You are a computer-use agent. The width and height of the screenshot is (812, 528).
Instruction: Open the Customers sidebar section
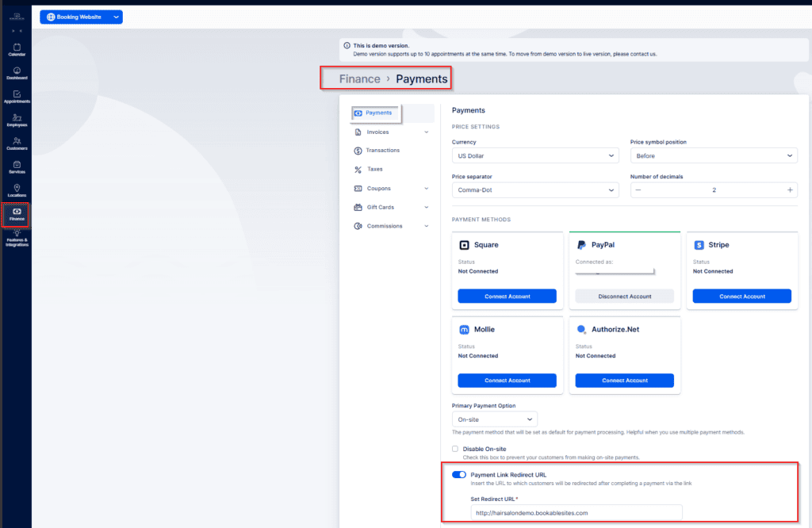[x=17, y=143]
